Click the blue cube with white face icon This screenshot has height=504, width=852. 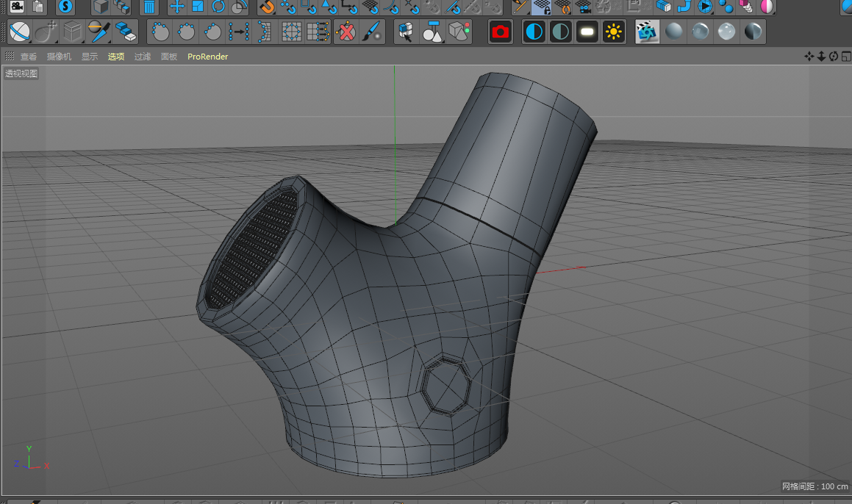point(664,7)
